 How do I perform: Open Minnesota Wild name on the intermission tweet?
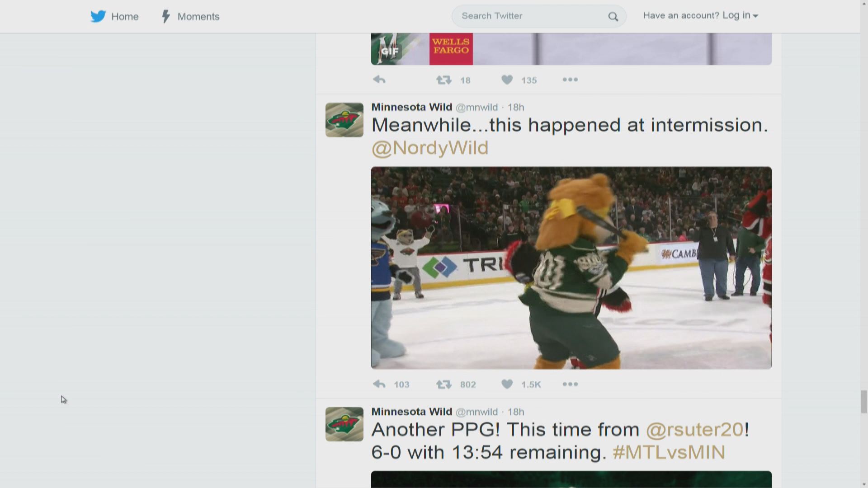412,107
